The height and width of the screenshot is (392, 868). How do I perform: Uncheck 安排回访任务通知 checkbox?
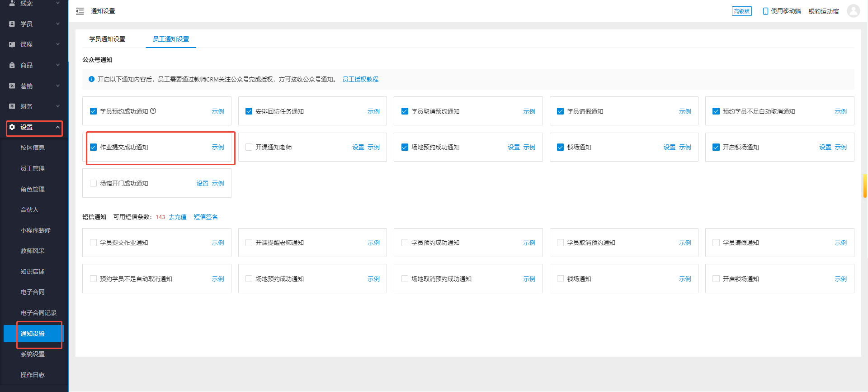point(249,111)
